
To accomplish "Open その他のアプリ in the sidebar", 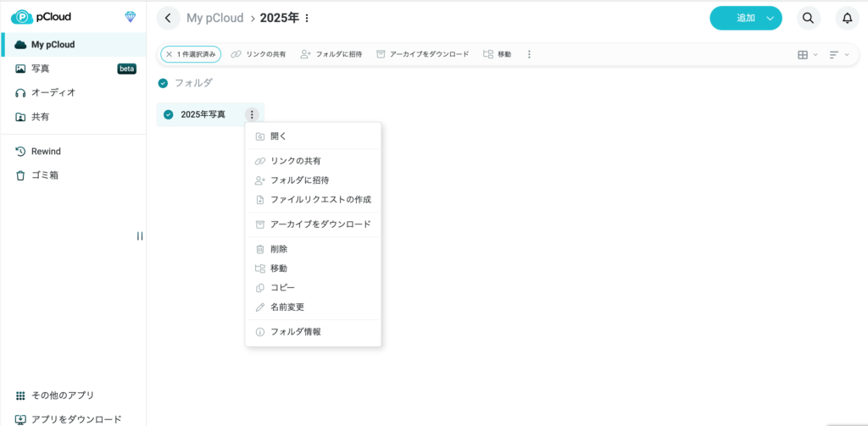I will pyautogui.click(x=62, y=396).
